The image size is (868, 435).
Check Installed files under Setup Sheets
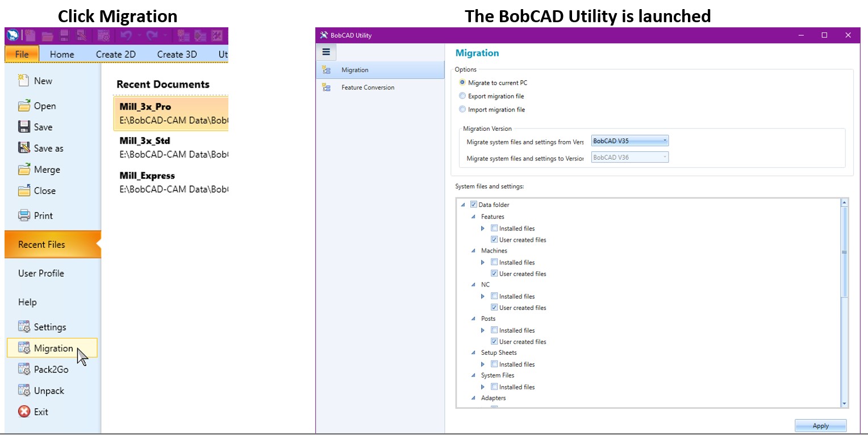(x=494, y=364)
